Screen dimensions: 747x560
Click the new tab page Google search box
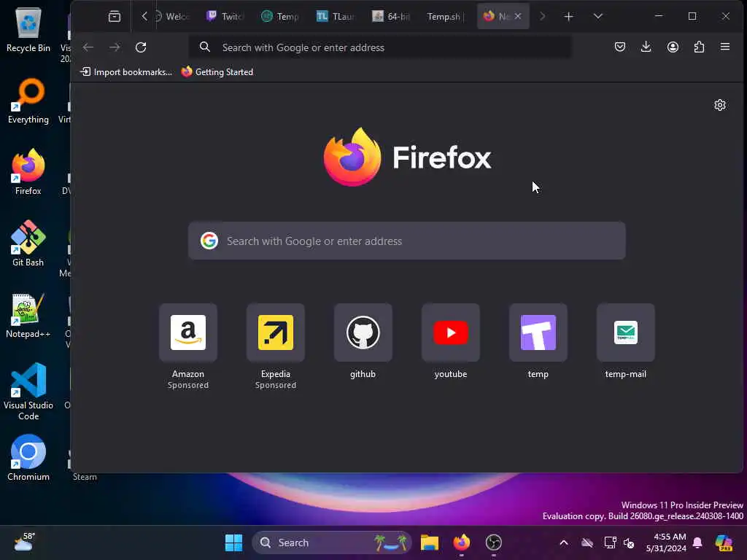click(407, 241)
